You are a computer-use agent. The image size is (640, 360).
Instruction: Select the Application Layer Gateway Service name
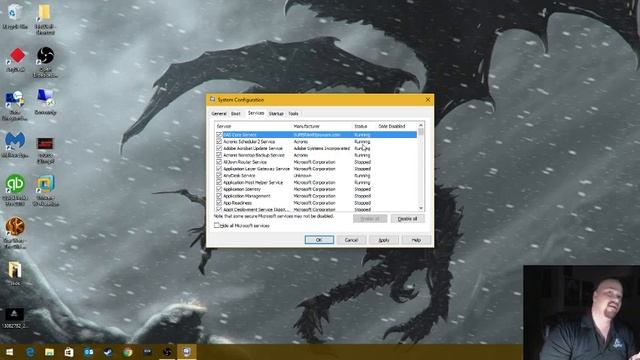click(256, 169)
